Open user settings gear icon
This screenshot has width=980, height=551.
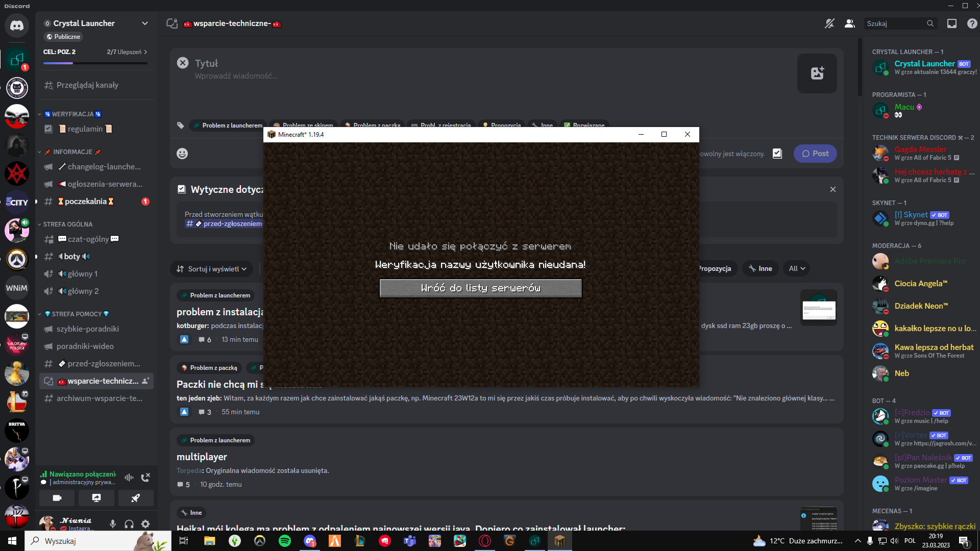(145, 524)
